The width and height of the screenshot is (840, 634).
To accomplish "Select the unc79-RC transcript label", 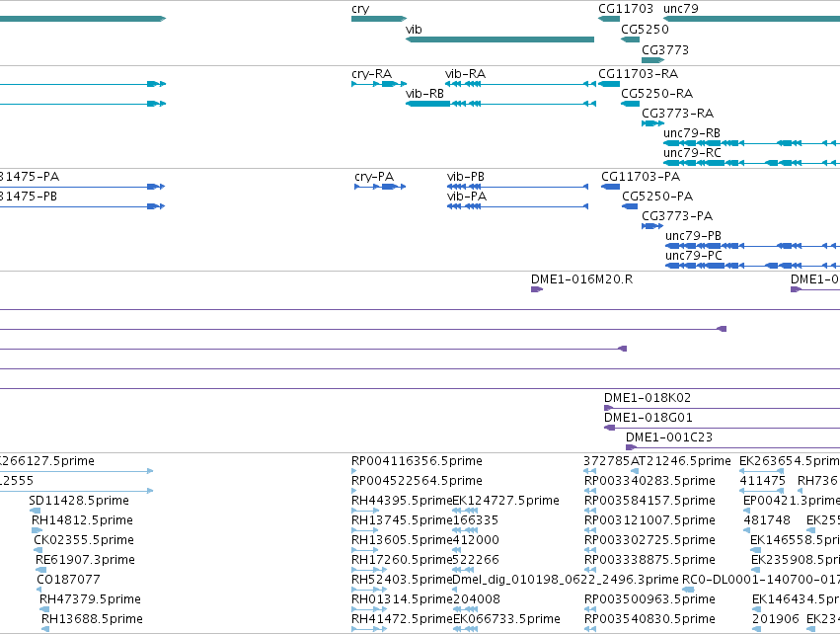I will (x=692, y=153).
